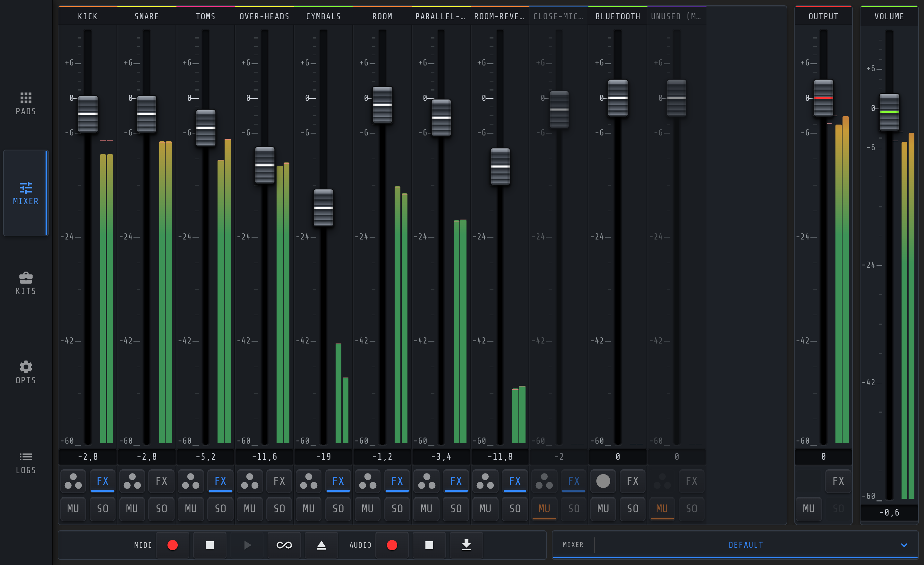
Task: Mute the Output channel
Action: 809,509
